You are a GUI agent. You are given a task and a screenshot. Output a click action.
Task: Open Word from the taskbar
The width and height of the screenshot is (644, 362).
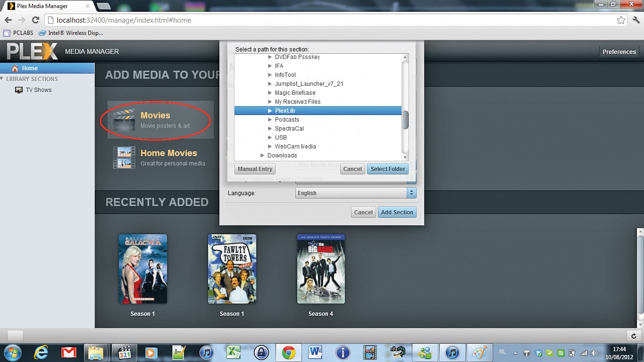click(x=316, y=353)
